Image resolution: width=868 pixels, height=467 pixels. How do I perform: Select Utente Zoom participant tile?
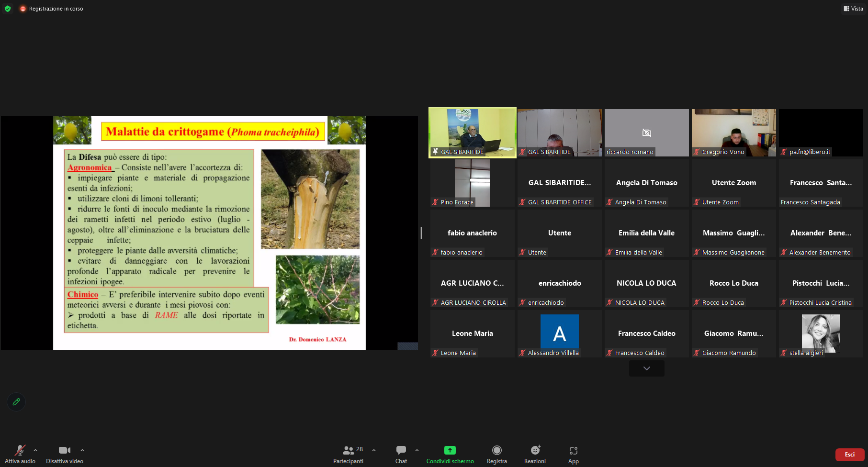[x=734, y=183]
